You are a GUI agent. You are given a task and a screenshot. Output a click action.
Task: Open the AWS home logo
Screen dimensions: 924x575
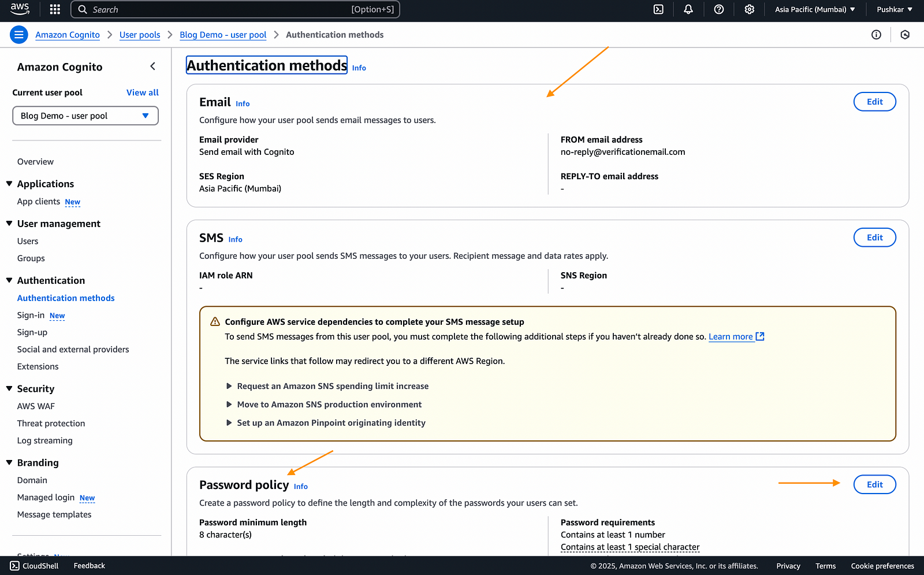click(x=20, y=9)
